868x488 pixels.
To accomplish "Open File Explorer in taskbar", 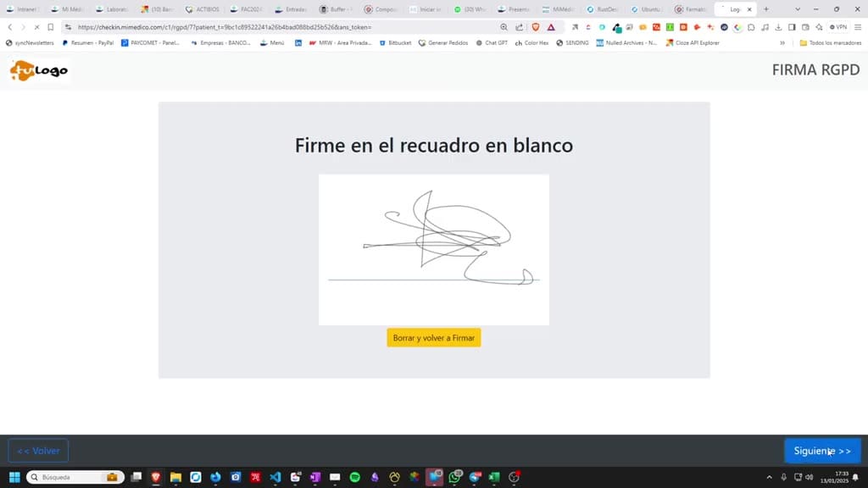I will tap(176, 477).
